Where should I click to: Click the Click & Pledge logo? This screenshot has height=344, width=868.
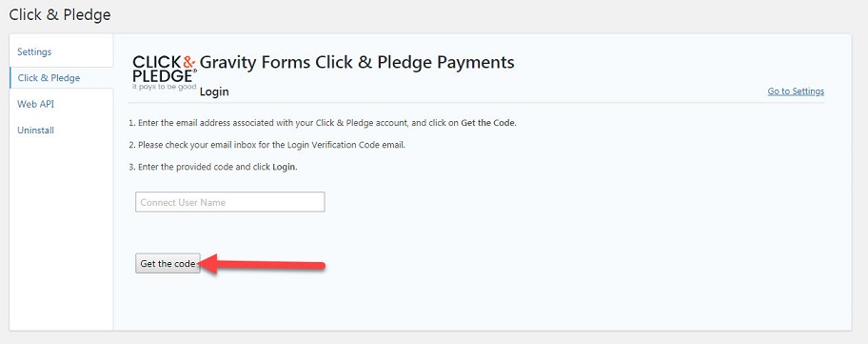(x=165, y=72)
